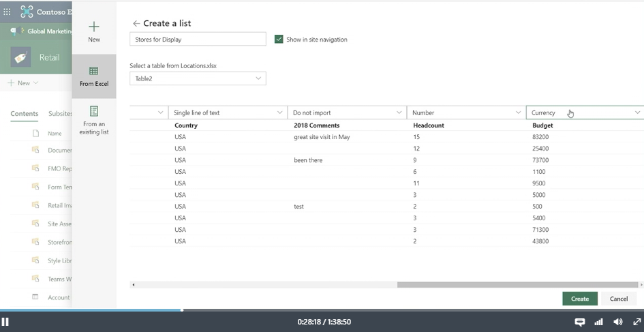Choose the From Excel list option
Image resolution: width=644 pixels, height=332 pixels.
94,76
